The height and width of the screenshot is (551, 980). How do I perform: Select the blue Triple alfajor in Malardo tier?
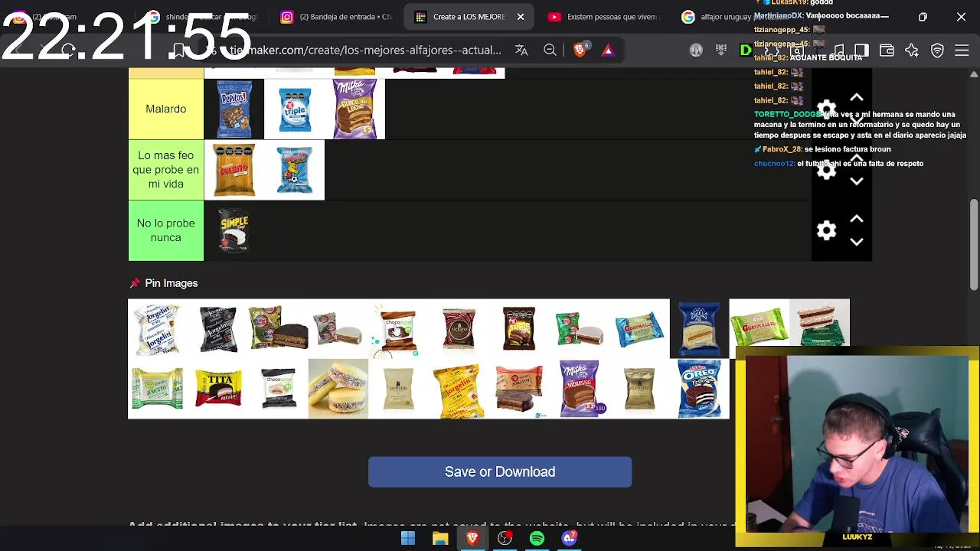pos(295,109)
